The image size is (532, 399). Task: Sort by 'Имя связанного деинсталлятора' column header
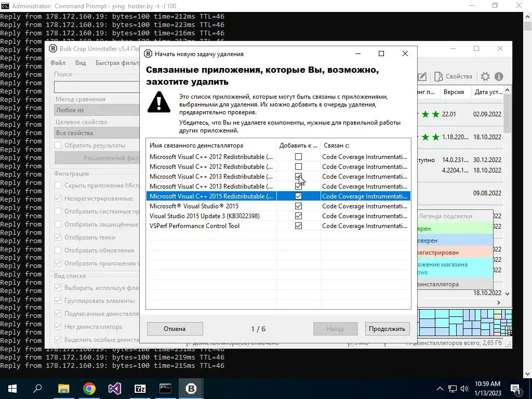pos(211,145)
